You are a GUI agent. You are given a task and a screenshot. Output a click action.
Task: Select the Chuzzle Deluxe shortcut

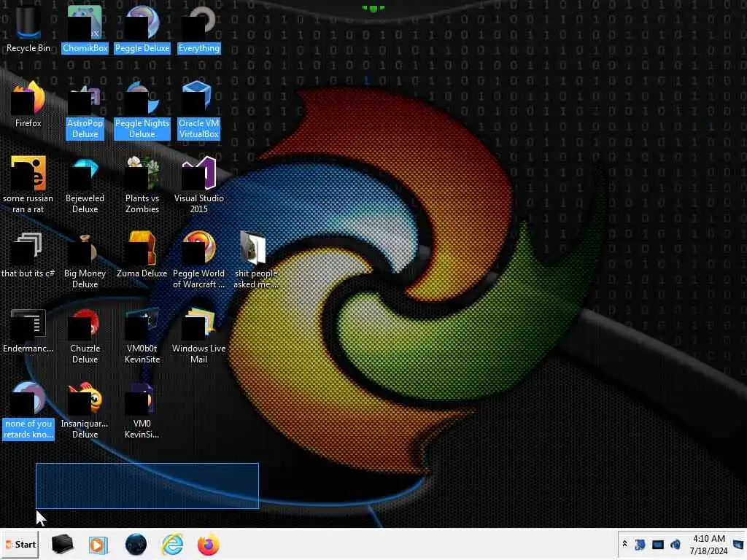[x=85, y=335]
